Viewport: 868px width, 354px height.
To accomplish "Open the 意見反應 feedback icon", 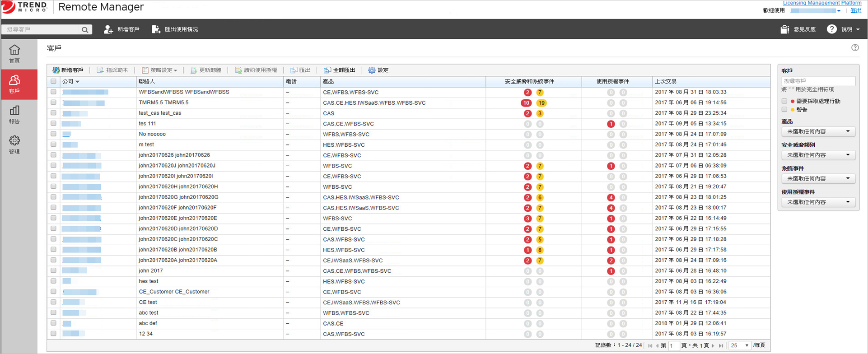I will coord(785,29).
